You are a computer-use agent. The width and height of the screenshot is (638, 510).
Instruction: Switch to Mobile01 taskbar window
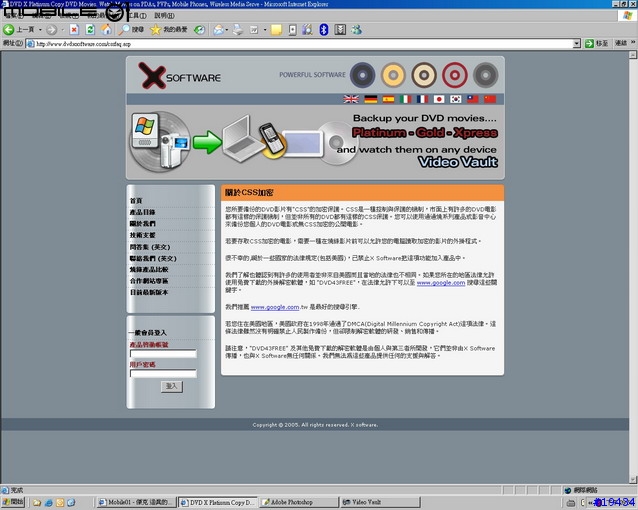[x=137, y=502]
